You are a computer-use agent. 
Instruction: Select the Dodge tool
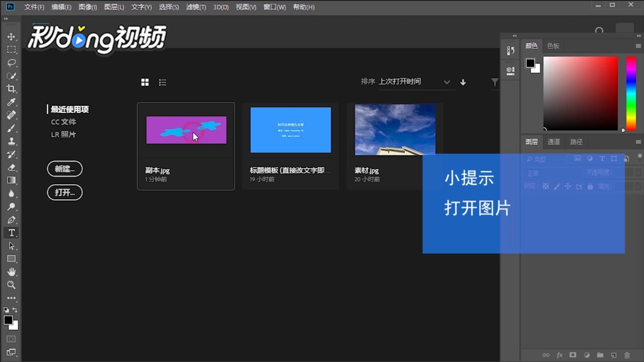[x=11, y=207]
